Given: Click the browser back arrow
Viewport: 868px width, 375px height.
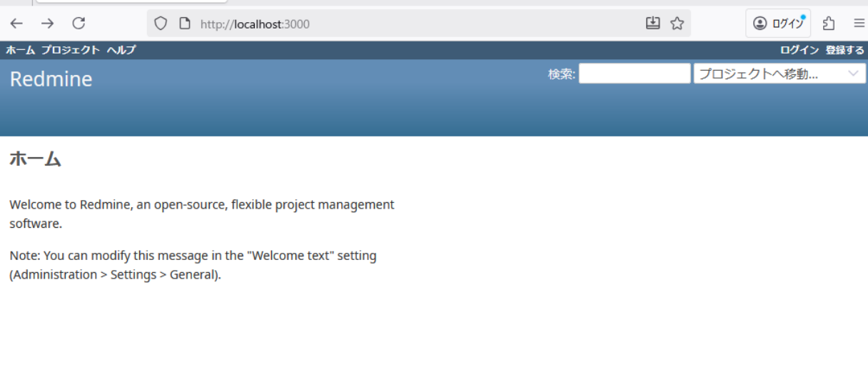Looking at the screenshot, I should [16, 24].
